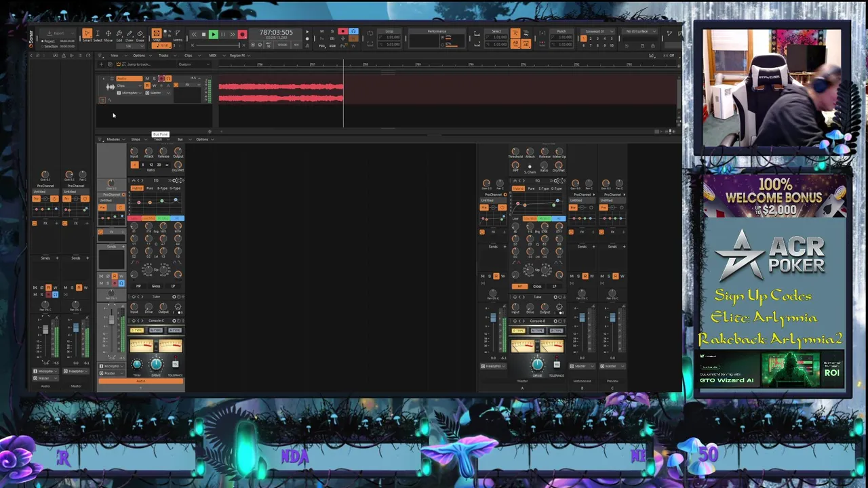Enable Gloss on Audio strip EQ
This screenshot has width=868, height=488.
pos(156,286)
